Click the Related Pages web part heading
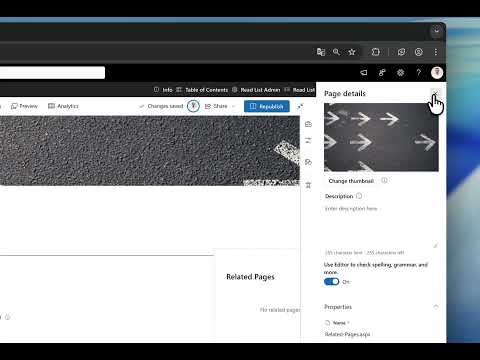Image resolution: width=480 pixels, height=360 pixels. pyautogui.click(x=250, y=277)
